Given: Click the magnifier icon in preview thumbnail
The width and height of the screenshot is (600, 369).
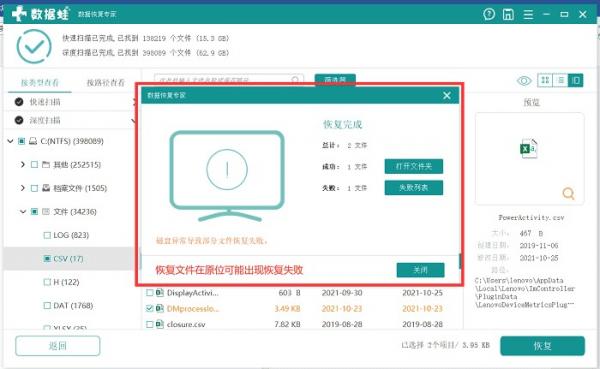Looking at the screenshot, I should tap(568, 193).
